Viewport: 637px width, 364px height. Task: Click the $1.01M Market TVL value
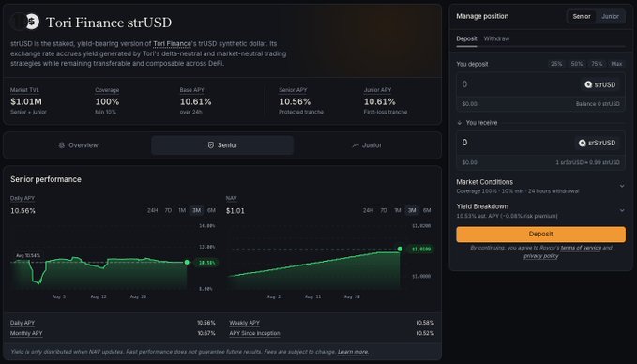click(26, 101)
